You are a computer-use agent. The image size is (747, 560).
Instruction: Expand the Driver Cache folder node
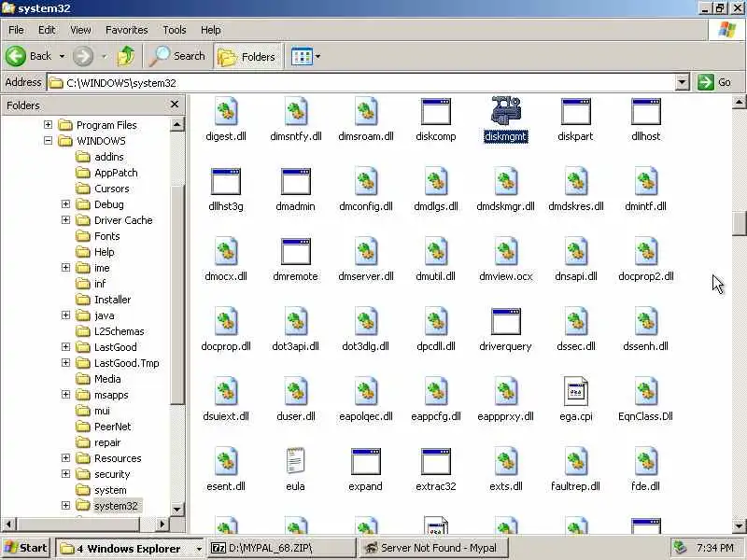point(65,220)
